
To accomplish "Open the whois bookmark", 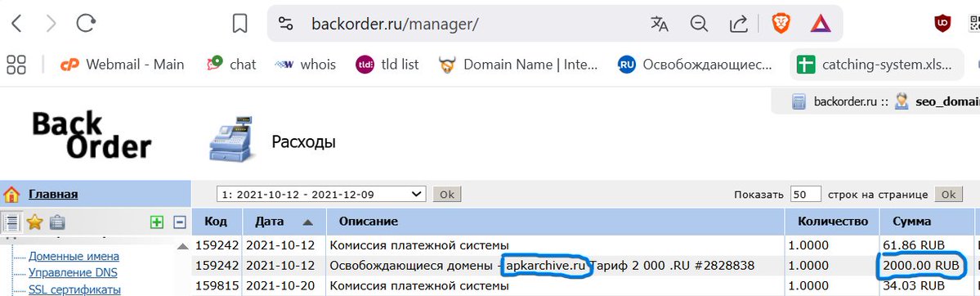I will [306, 64].
